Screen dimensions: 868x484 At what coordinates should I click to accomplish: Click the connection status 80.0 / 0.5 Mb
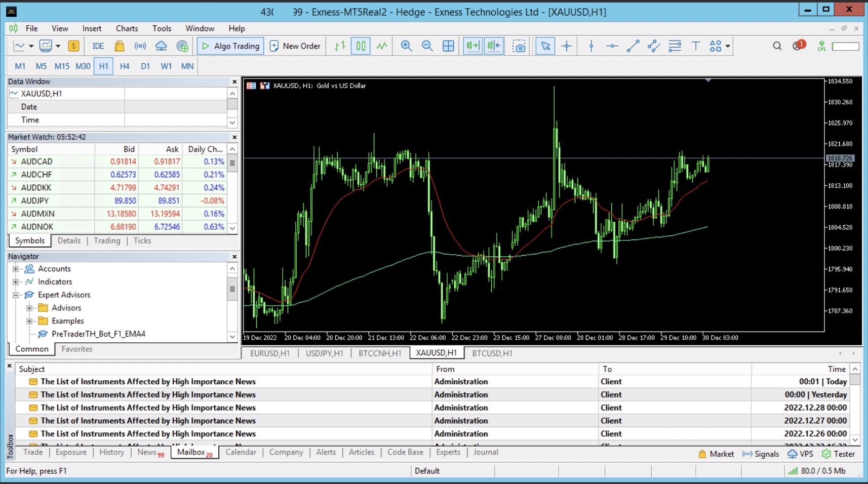click(x=817, y=471)
